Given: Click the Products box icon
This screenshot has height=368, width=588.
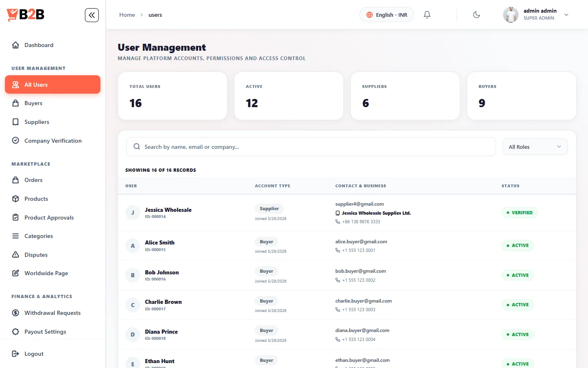Looking at the screenshot, I should point(16,199).
